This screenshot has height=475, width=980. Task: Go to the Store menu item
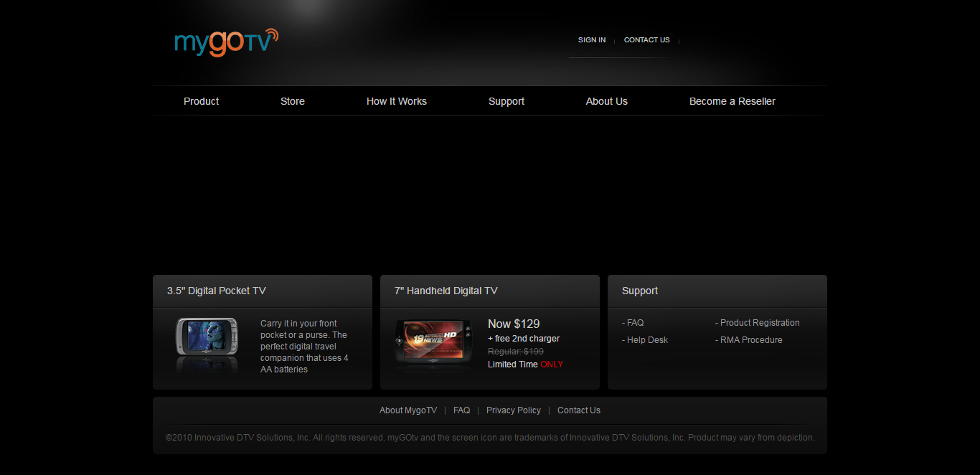click(292, 101)
